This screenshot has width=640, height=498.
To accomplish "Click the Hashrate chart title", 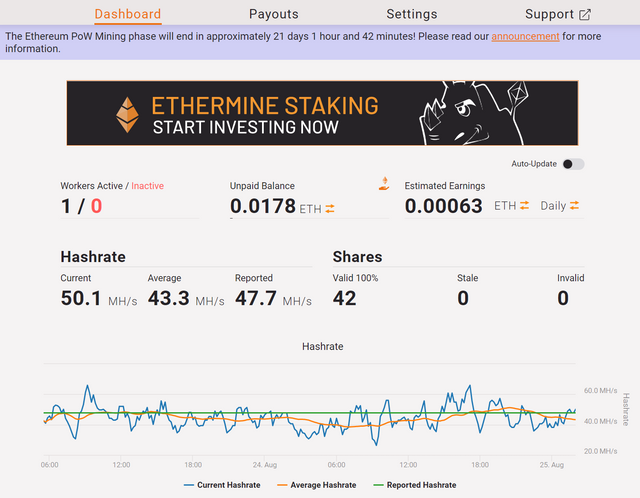I will pos(322,347).
